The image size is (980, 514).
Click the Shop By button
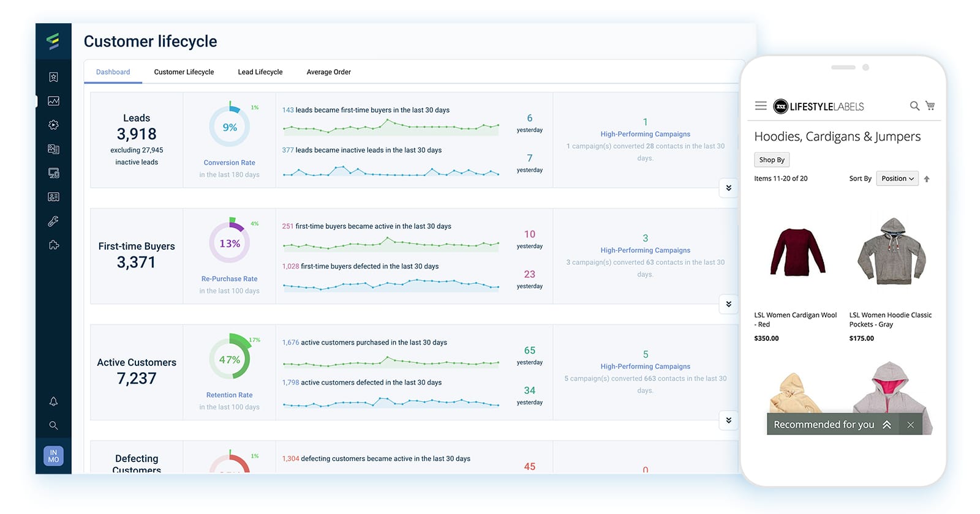[772, 160]
